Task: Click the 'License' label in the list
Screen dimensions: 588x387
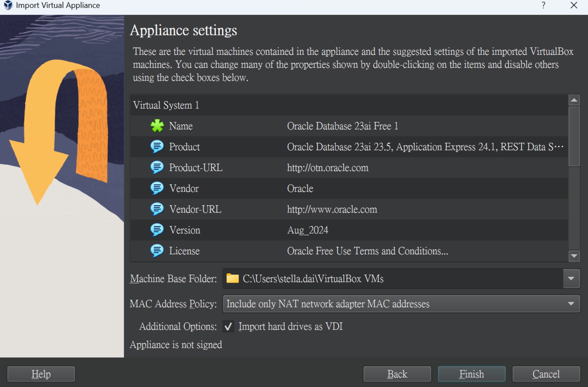Action: tap(184, 251)
